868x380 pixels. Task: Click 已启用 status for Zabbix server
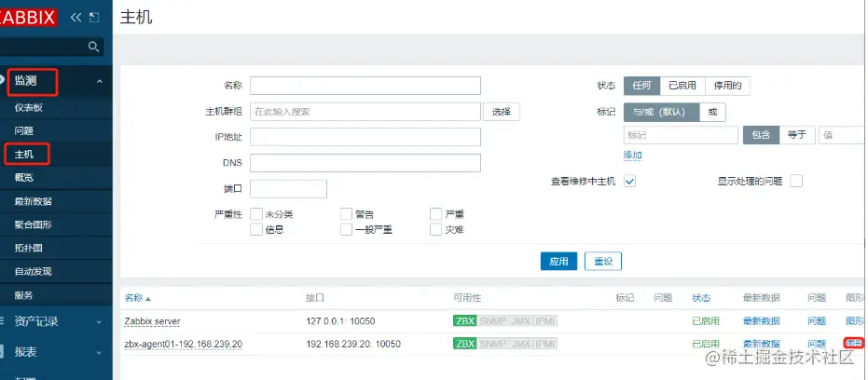[x=706, y=321]
